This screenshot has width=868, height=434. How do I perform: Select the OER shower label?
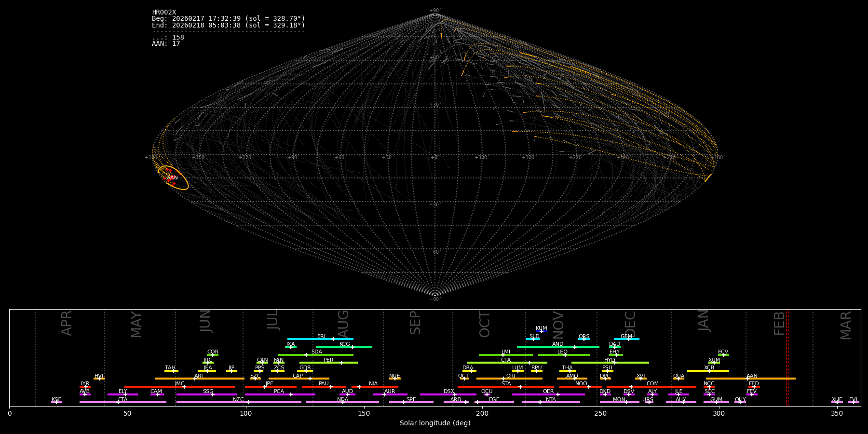pos(548,392)
